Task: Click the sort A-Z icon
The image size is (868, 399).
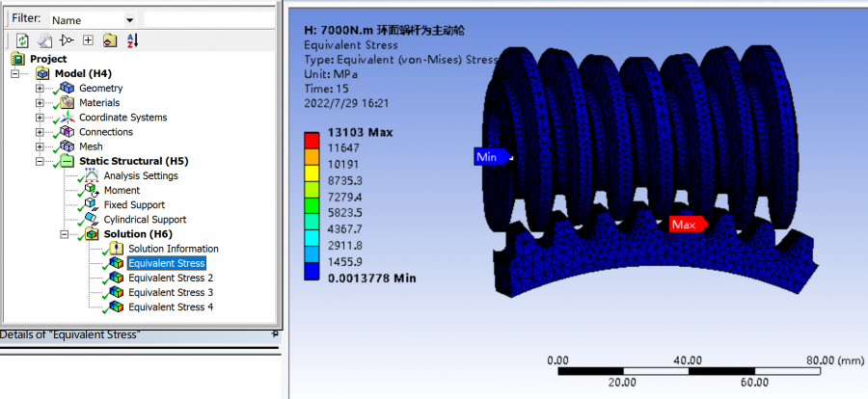Action: click(132, 40)
